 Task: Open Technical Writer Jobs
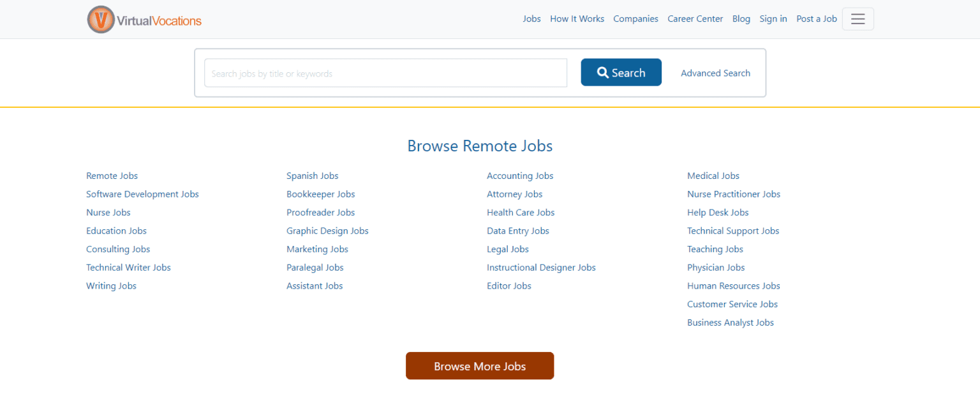tap(128, 268)
